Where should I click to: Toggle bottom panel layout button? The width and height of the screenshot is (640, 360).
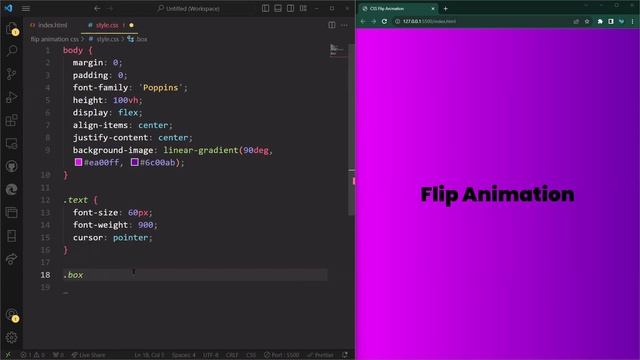(x=278, y=8)
